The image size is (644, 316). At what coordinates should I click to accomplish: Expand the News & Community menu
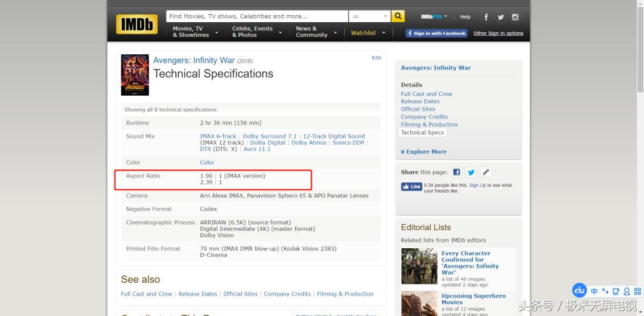[x=316, y=32]
